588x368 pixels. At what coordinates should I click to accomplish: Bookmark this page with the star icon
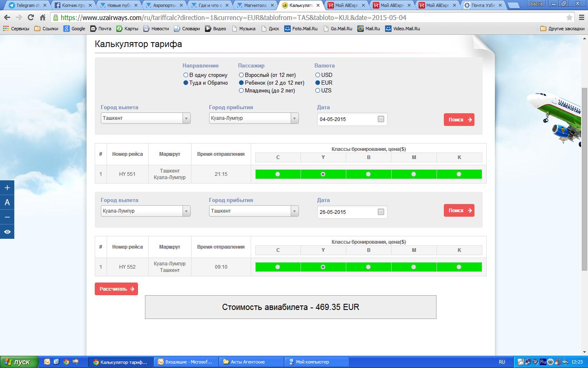pyautogui.click(x=569, y=18)
